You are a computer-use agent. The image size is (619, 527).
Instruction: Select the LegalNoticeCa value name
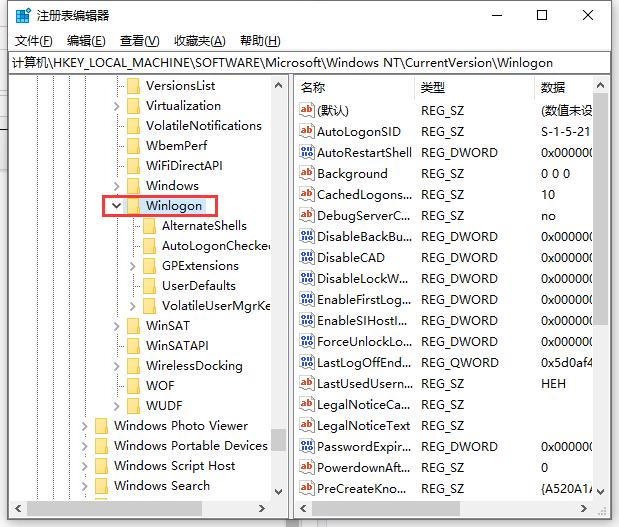click(363, 405)
